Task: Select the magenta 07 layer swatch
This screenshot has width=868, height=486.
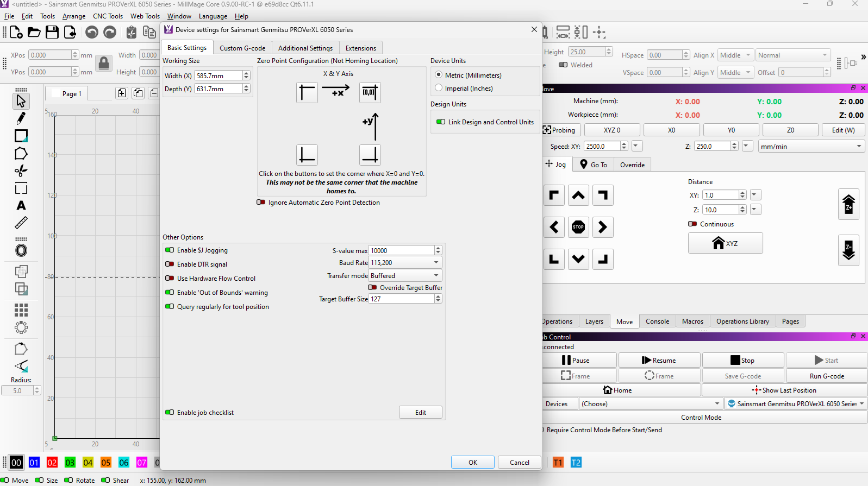Action: (x=142, y=463)
